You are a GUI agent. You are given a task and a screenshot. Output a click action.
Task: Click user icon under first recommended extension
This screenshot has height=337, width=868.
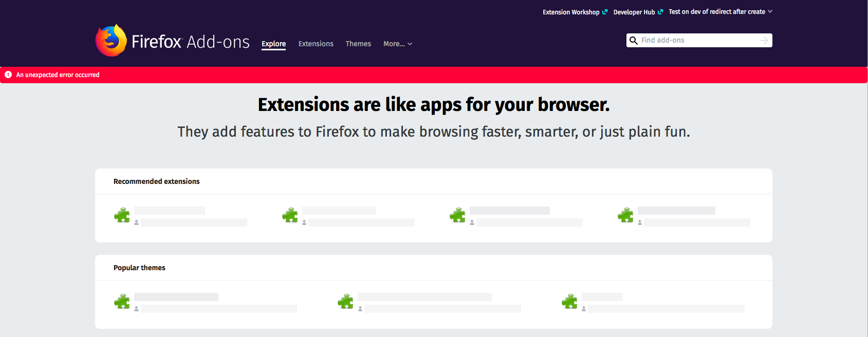pos(136,222)
